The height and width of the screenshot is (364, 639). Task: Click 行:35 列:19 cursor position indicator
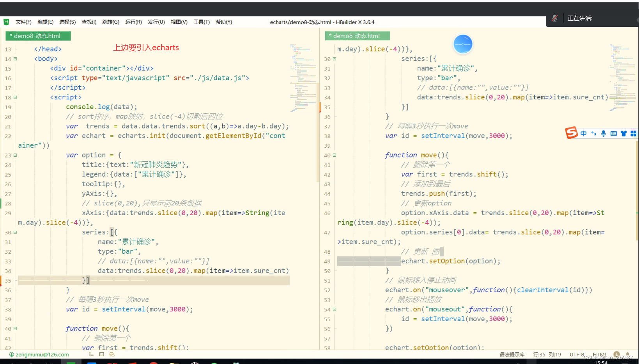[547, 355]
